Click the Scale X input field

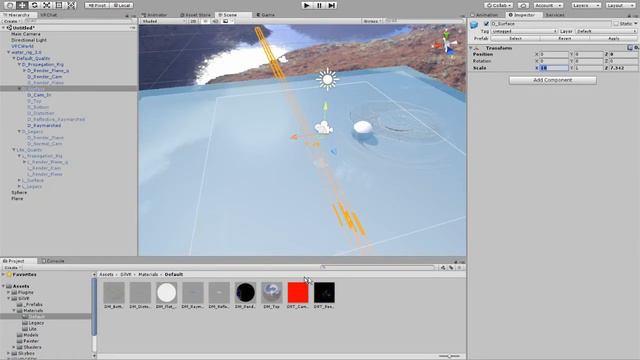[554, 68]
